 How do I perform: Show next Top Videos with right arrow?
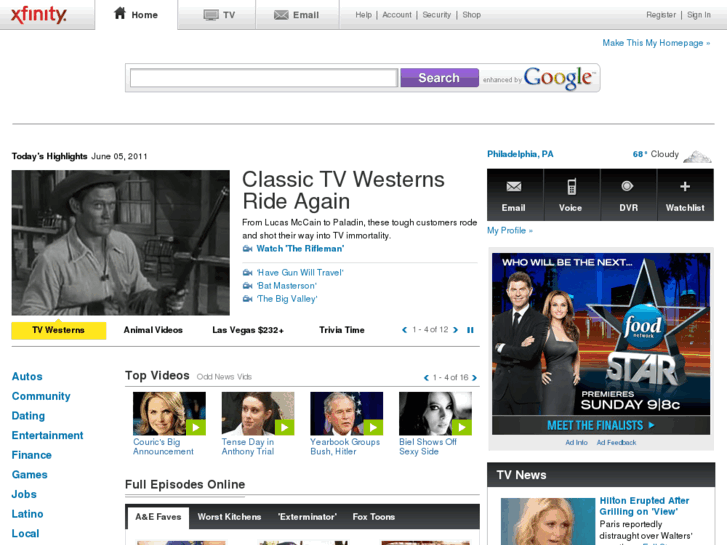[474, 378]
